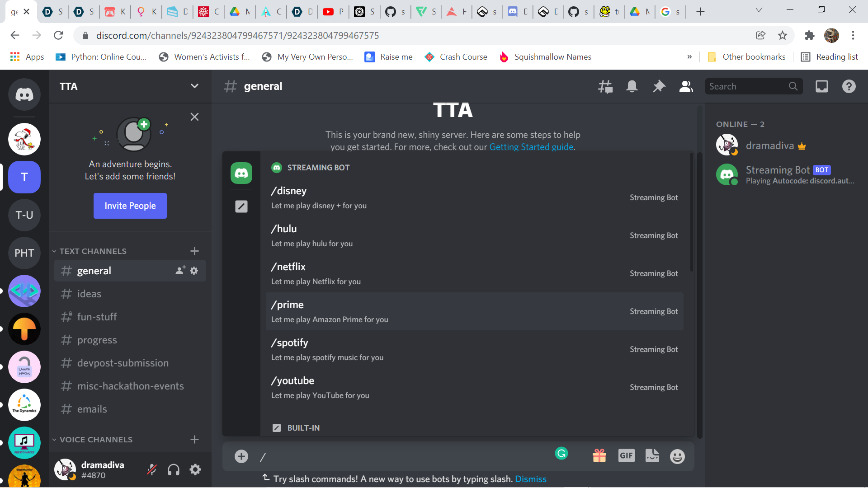Open the emoji picker
868x488 pixels.
[x=677, y=456]
